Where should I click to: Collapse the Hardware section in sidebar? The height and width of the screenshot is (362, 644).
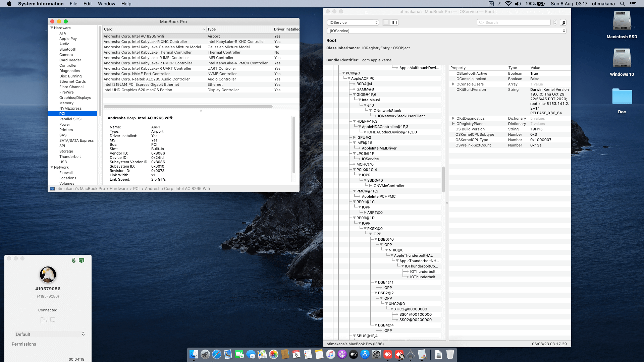tap(52, 28)
